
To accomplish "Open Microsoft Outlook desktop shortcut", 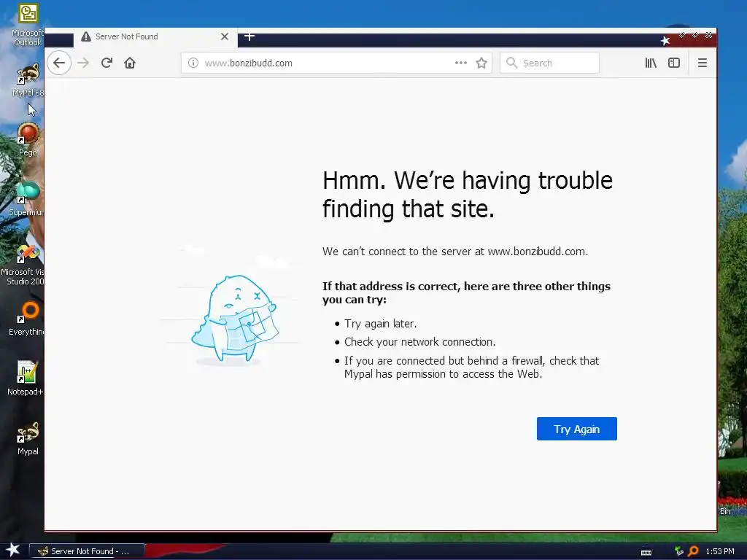I will point(28,25).
